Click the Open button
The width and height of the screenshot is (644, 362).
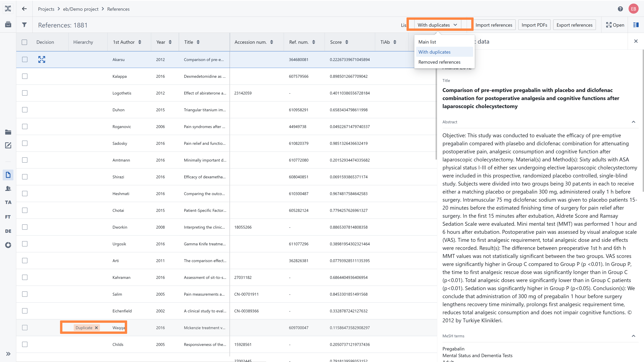[x=615, y=25]
